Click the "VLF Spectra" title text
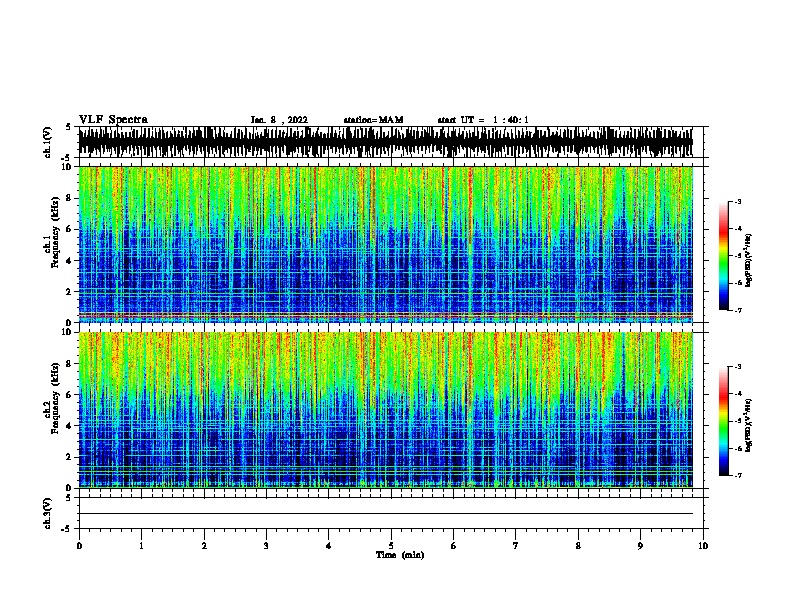Image resolution: width=792 pixels, height=612 pixels. pos(113,120)
